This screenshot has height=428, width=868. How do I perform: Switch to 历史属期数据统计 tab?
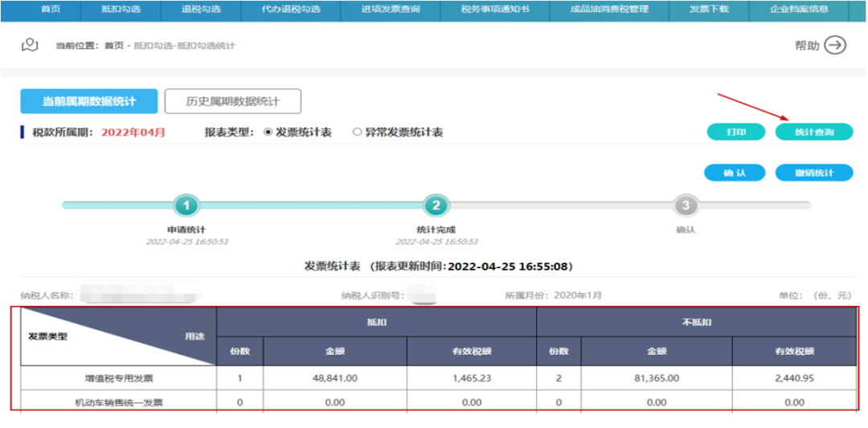[x=232, y=101]
